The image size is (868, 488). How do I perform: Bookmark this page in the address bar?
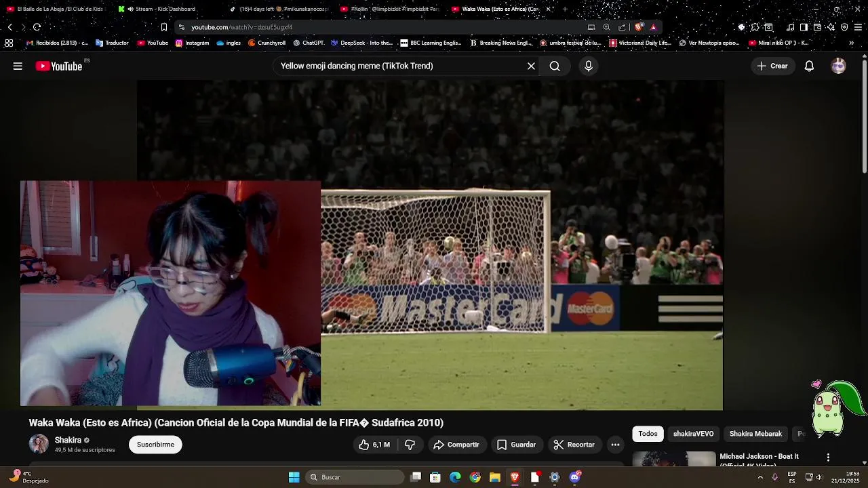(163, 27)
